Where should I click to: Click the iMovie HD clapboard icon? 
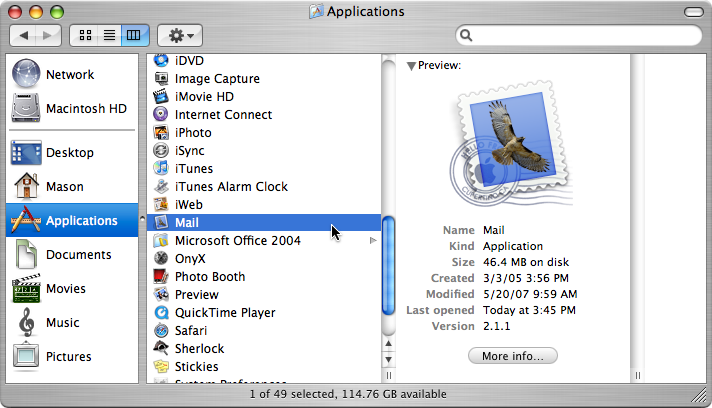[x=161, y=97]
